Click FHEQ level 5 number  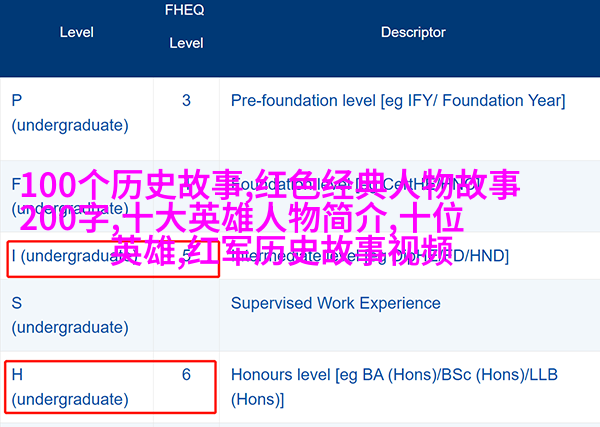[x=186, y=256]
